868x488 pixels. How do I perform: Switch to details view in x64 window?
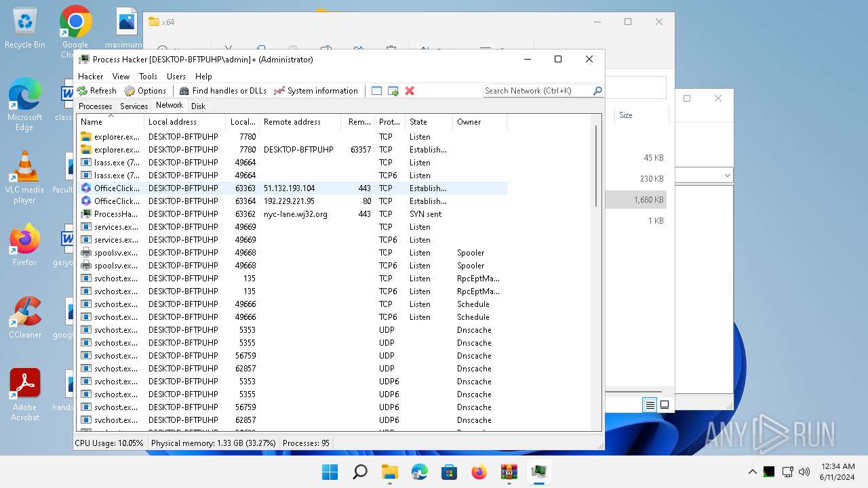650,405
